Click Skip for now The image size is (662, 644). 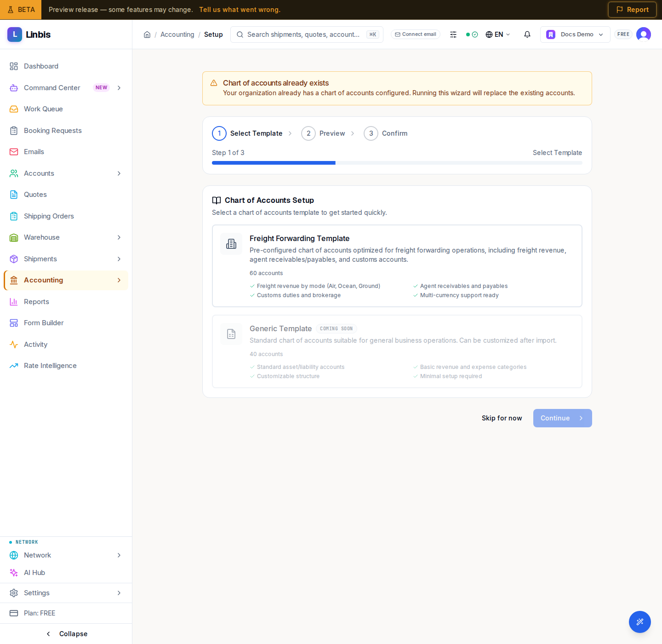click(x=502, y=418)
